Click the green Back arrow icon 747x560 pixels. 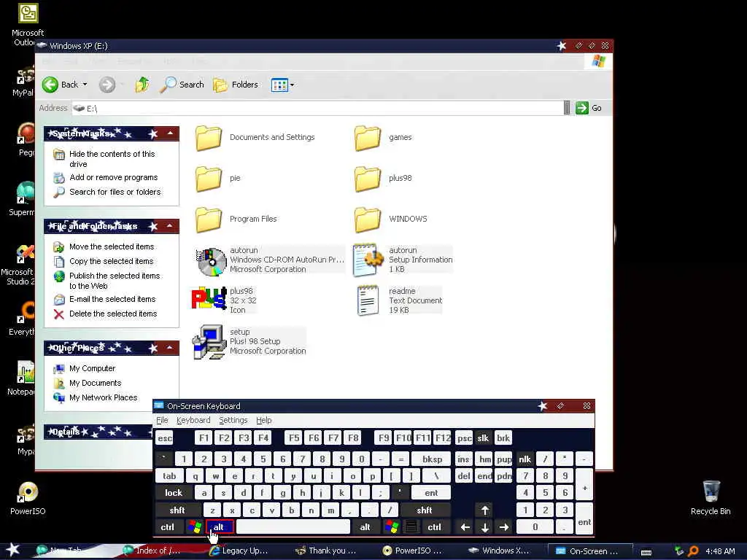point(50,85)
